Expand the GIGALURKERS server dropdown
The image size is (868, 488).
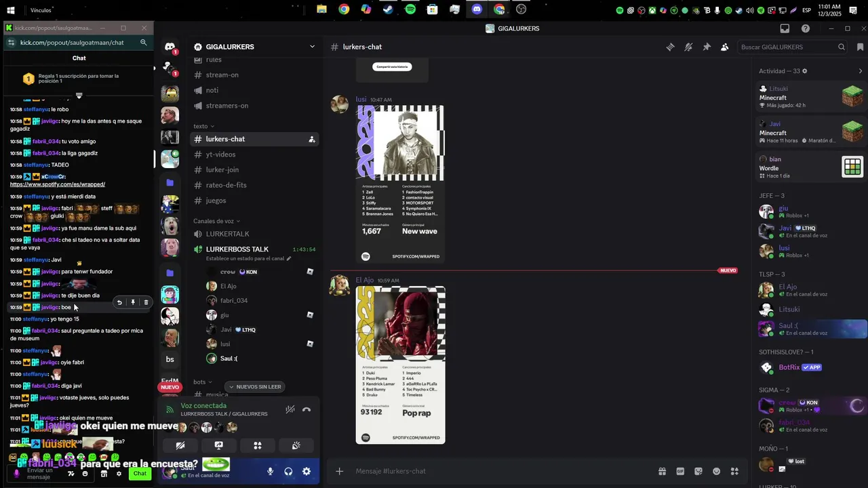[312, 47]
